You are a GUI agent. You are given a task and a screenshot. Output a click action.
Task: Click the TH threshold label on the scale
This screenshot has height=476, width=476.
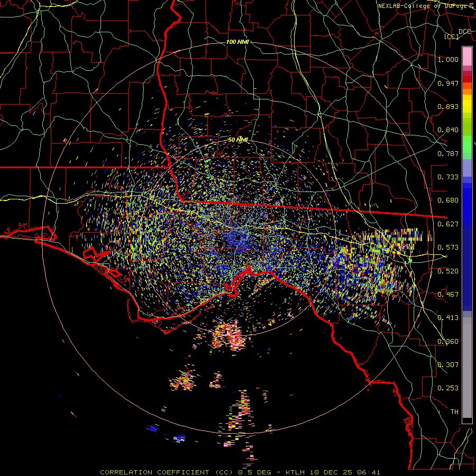point(454,412)
